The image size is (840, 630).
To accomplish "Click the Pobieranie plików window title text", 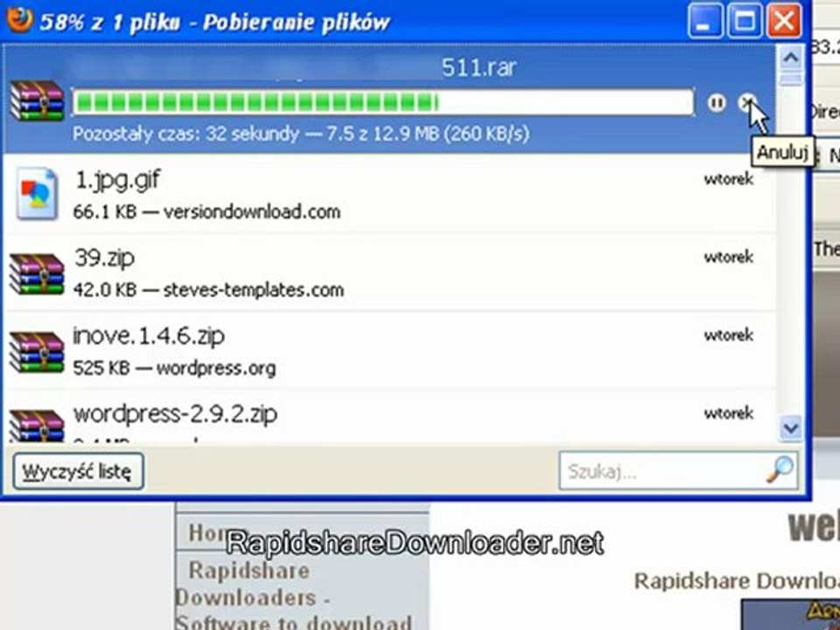I will (x=215, y=22).
